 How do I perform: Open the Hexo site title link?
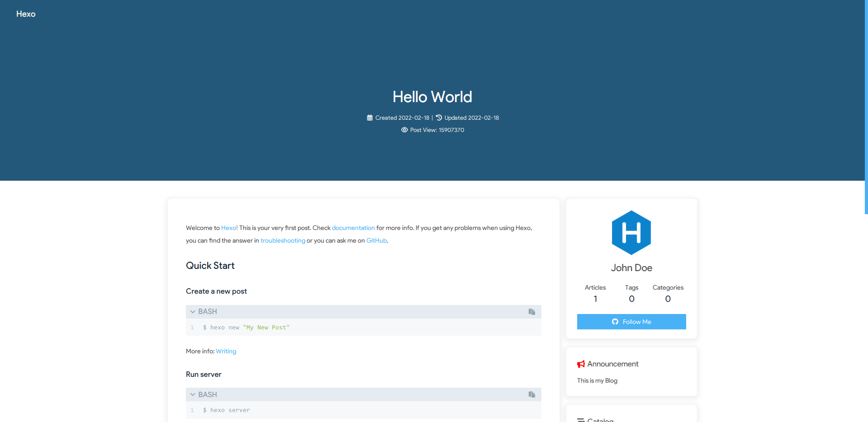(26, 14)
